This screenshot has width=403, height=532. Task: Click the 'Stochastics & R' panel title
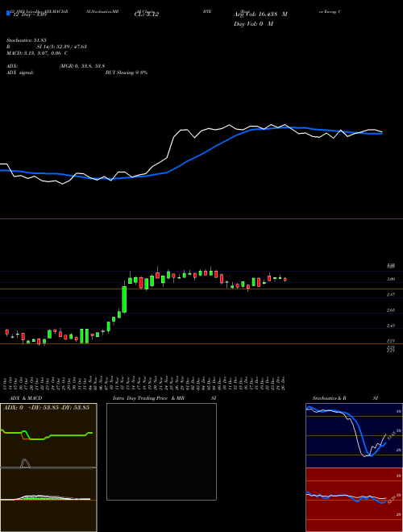tap(330, 398)
